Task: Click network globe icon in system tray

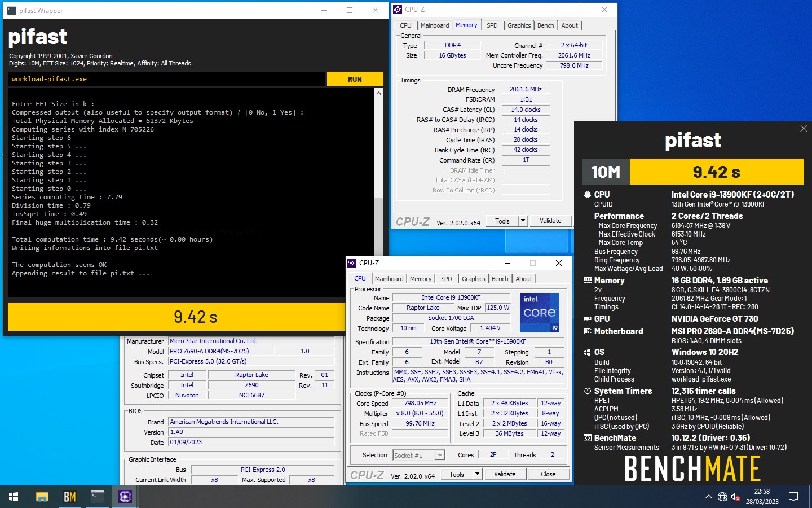Action: tap(722, 497)
